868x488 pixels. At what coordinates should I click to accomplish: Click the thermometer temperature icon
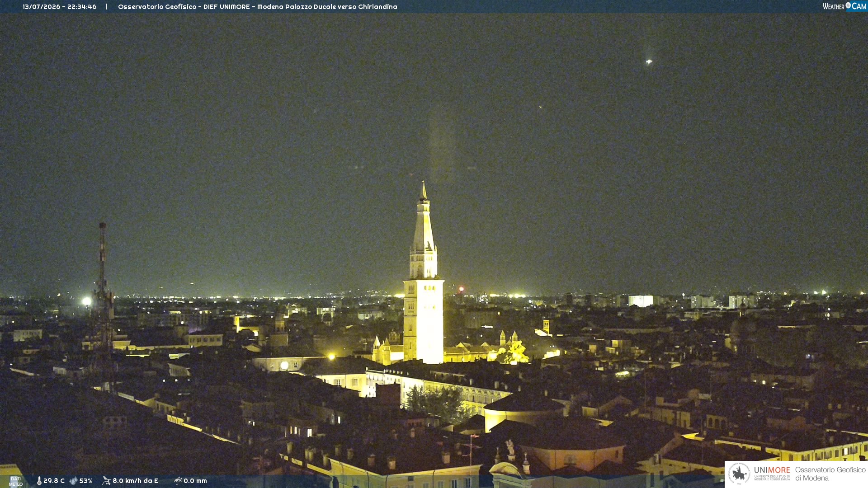[x=39, y=481]
